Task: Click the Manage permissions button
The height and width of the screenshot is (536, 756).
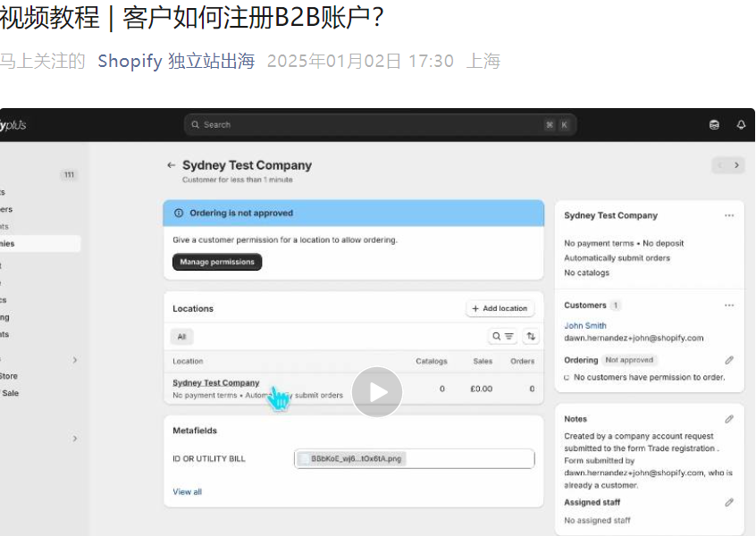Action: coord(217,262)
